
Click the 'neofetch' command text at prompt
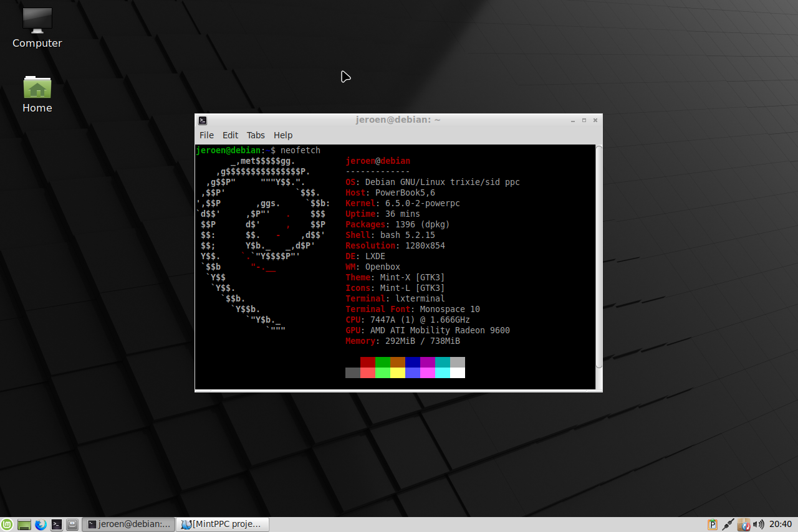click(300, 150)
